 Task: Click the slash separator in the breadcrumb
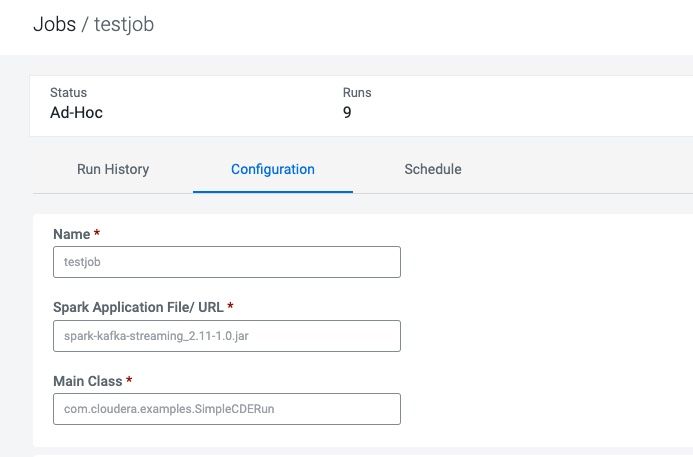coord(85,24)
